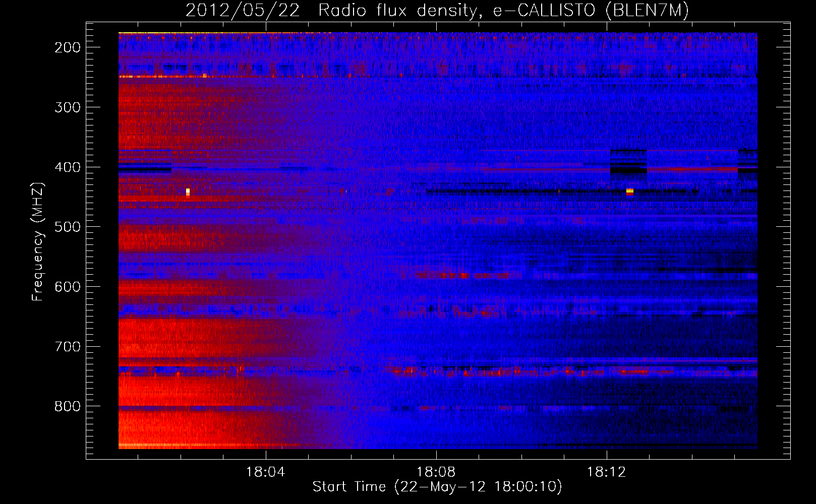Click the 18:08 time tick label
Image resolution: width=816 pixels, height=504 pixels.
pyautogui.click(x=436, y=472)
